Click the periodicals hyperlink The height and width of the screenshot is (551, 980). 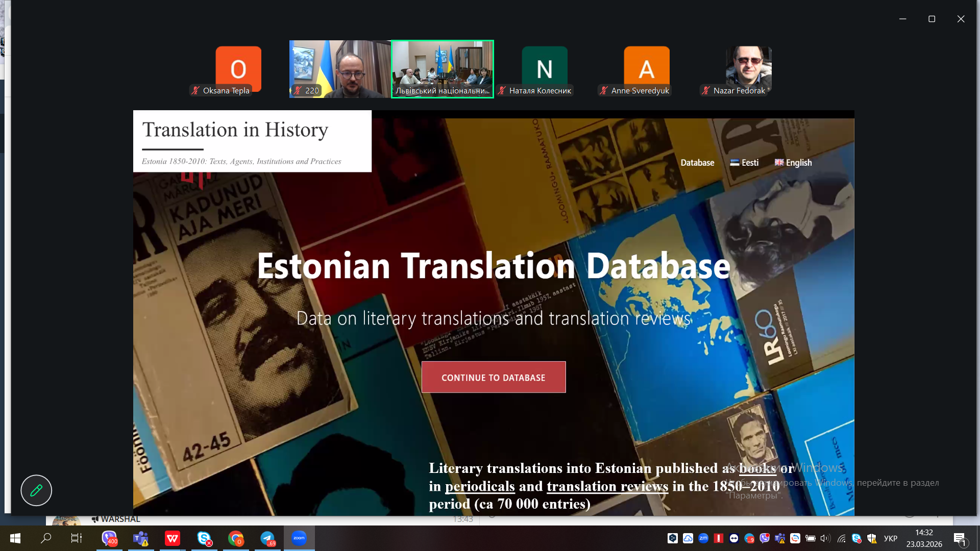click(x=480, y=486)
